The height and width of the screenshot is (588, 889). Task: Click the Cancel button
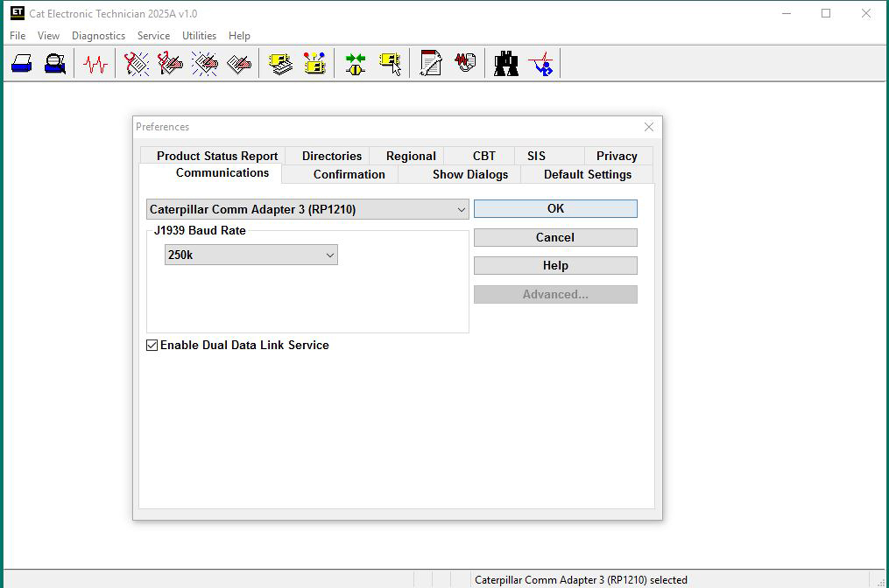click(555, 237)
